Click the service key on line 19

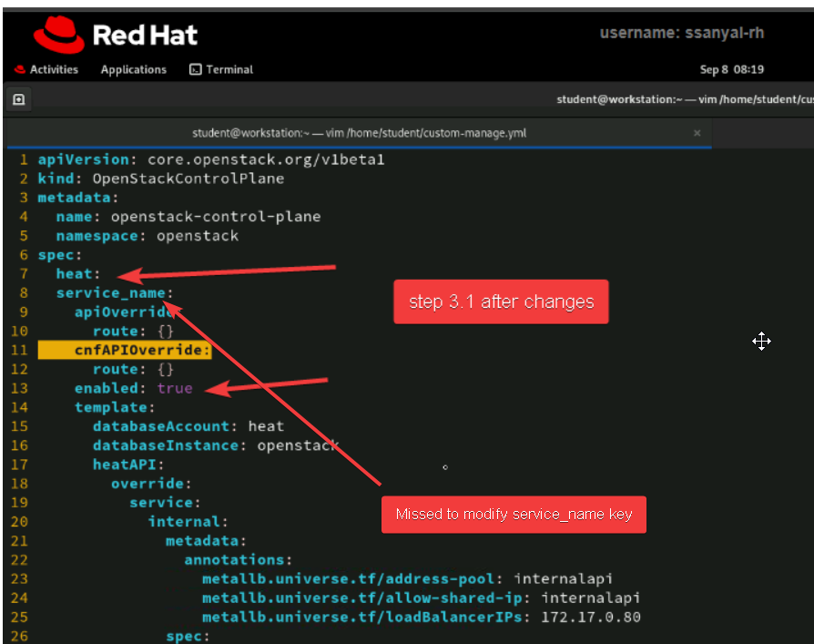(161, 503)
